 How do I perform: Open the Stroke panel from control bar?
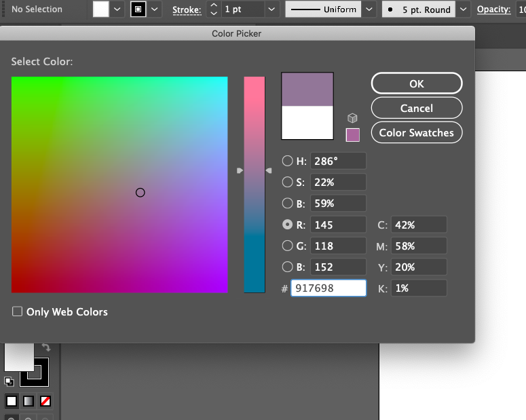point(186,9)
